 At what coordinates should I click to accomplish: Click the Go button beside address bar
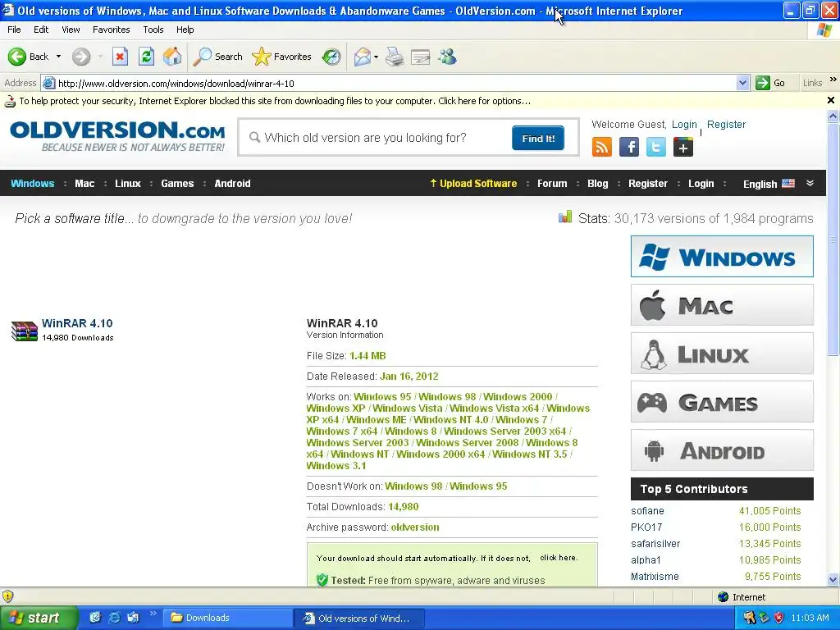[770, 83]
